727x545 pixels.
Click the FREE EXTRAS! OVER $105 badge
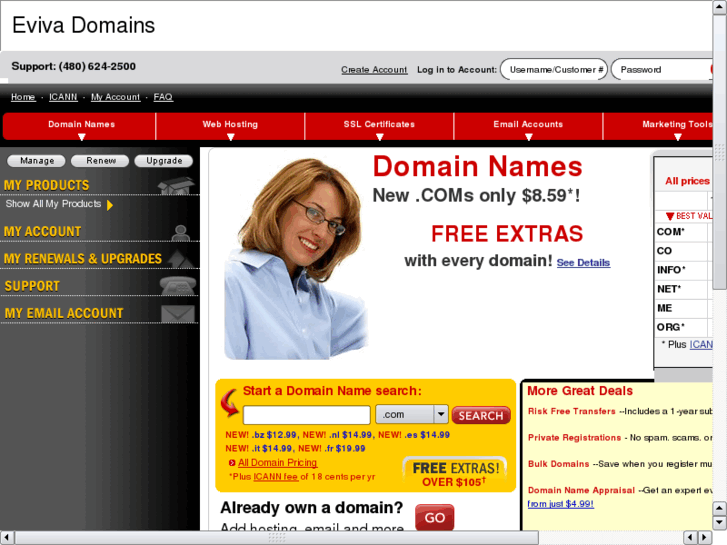455,474
